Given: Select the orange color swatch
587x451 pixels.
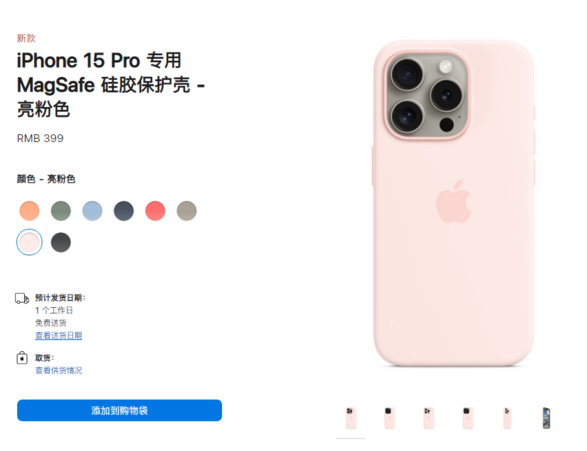Looking at the screenshot, I should coord(29,211).
